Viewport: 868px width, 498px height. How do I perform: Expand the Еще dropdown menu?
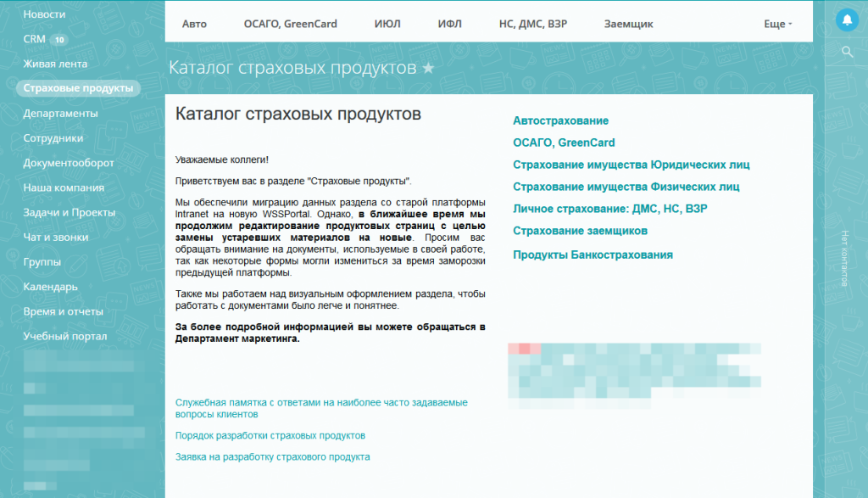778,24
